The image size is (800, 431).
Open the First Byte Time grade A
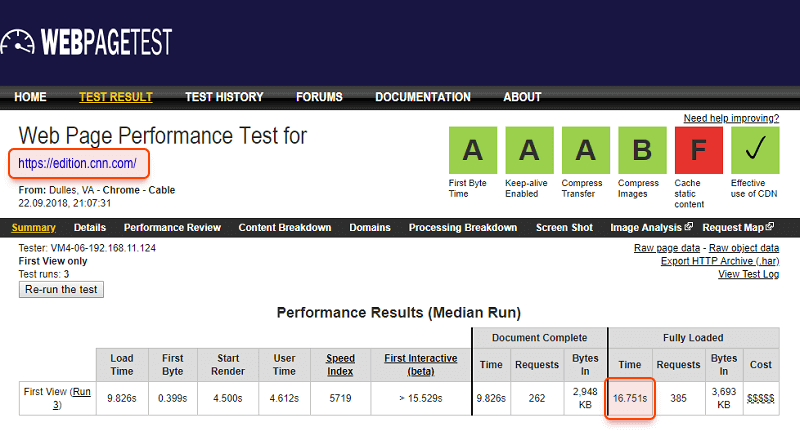coord(473,150)
